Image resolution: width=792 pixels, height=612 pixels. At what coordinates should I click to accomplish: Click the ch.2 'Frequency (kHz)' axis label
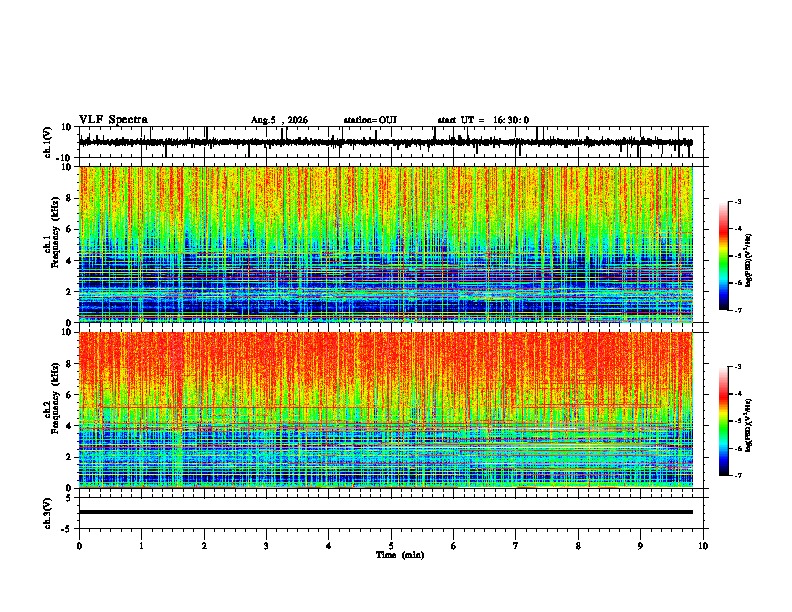coord(55,398)
